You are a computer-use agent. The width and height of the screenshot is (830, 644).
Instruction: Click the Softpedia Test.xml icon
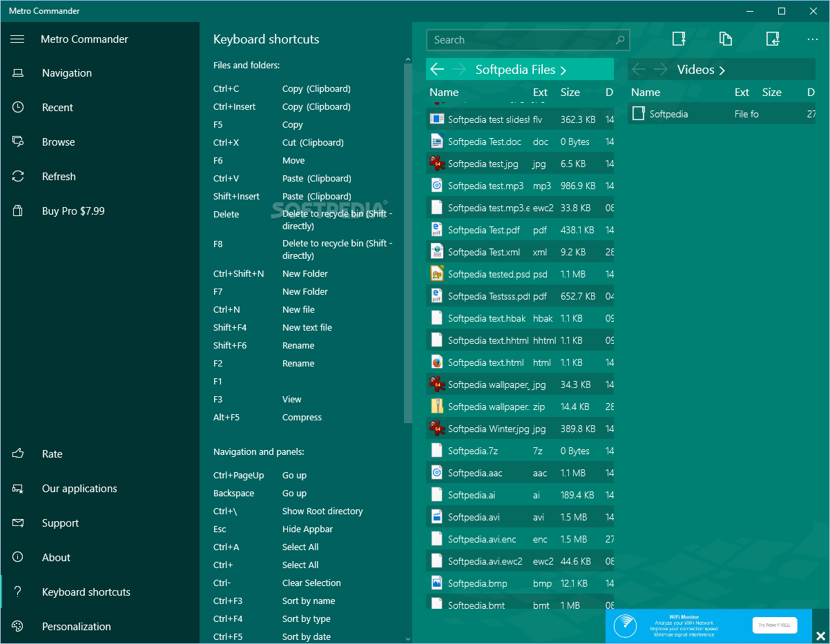pos(436,252)
